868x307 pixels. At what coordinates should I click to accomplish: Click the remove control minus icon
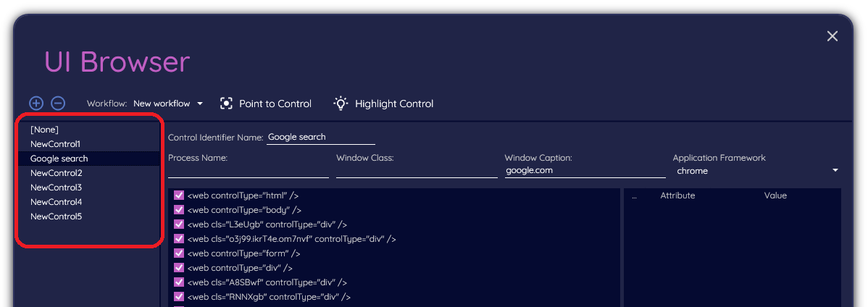[x=58, y=104]
